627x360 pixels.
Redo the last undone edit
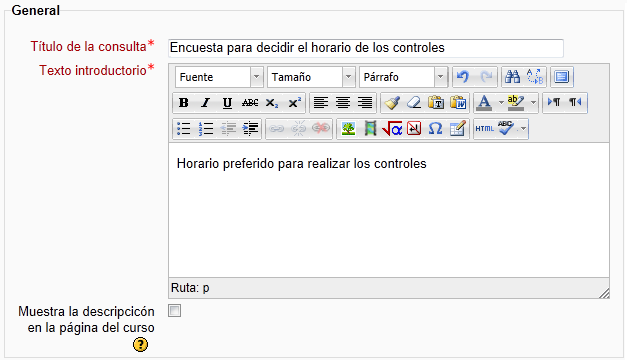486,76
